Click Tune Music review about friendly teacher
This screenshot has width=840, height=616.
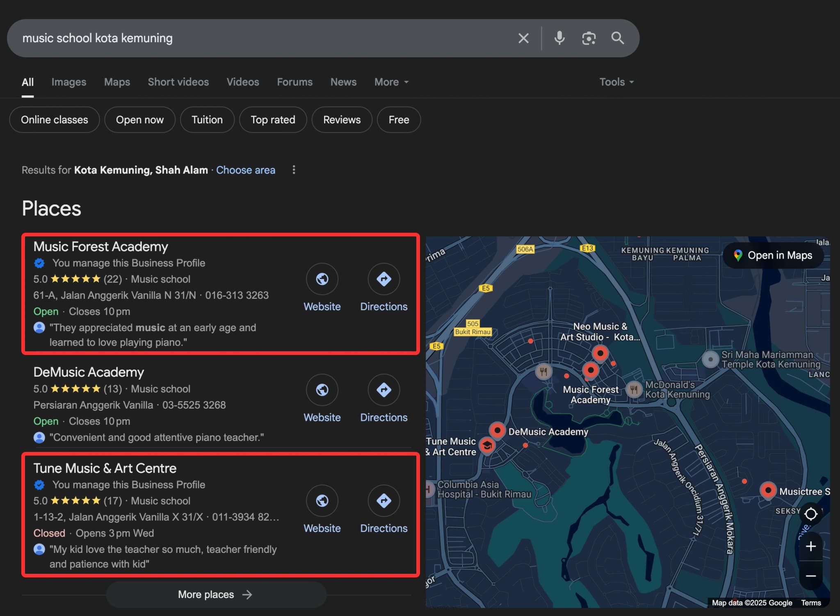click(x=163, y=557)
